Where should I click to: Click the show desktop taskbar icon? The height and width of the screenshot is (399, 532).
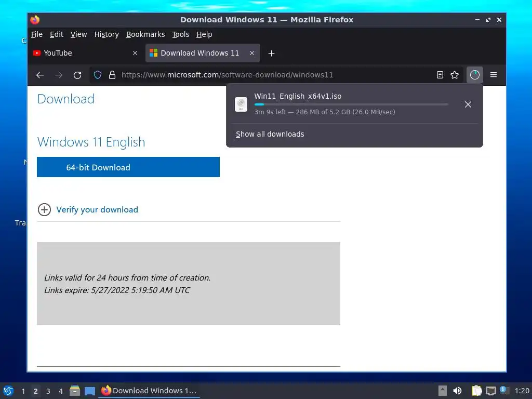point(89,391)
